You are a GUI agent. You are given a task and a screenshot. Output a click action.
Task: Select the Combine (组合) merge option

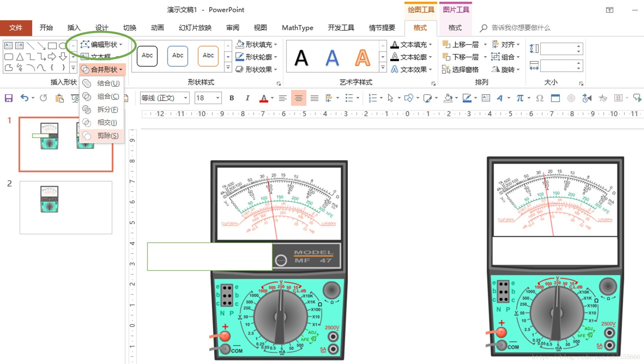tap(102, 96)
